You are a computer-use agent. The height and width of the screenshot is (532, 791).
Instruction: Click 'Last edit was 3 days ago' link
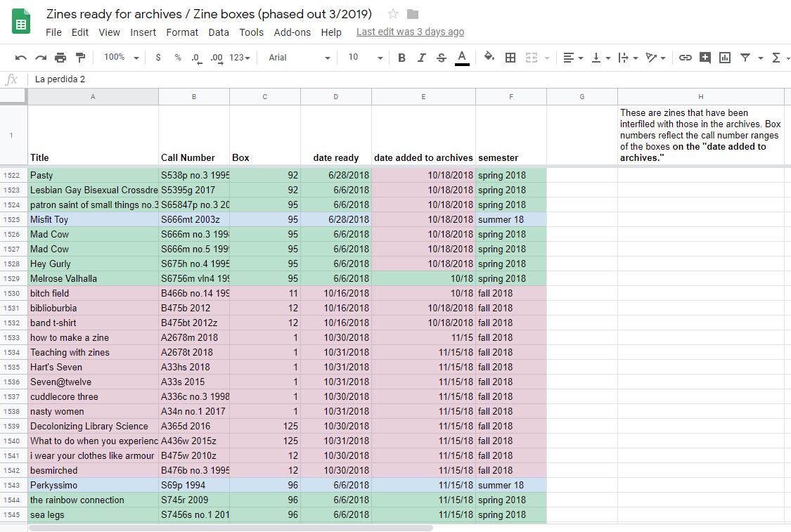tap(410, 32)
